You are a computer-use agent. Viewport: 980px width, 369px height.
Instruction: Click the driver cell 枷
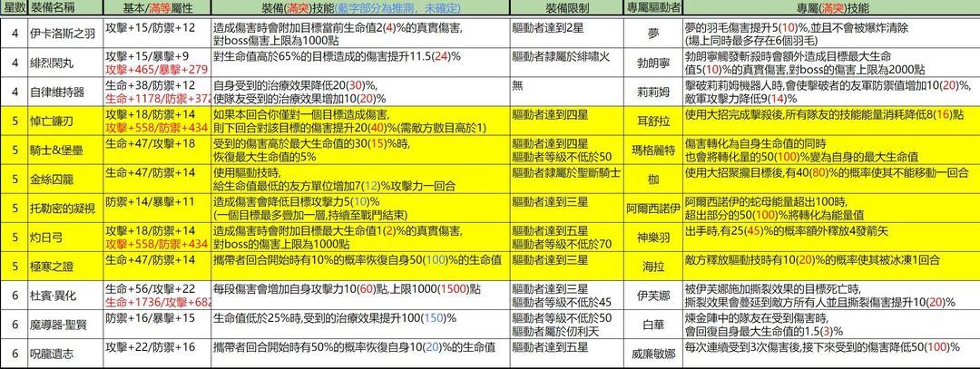click(653, 180)
